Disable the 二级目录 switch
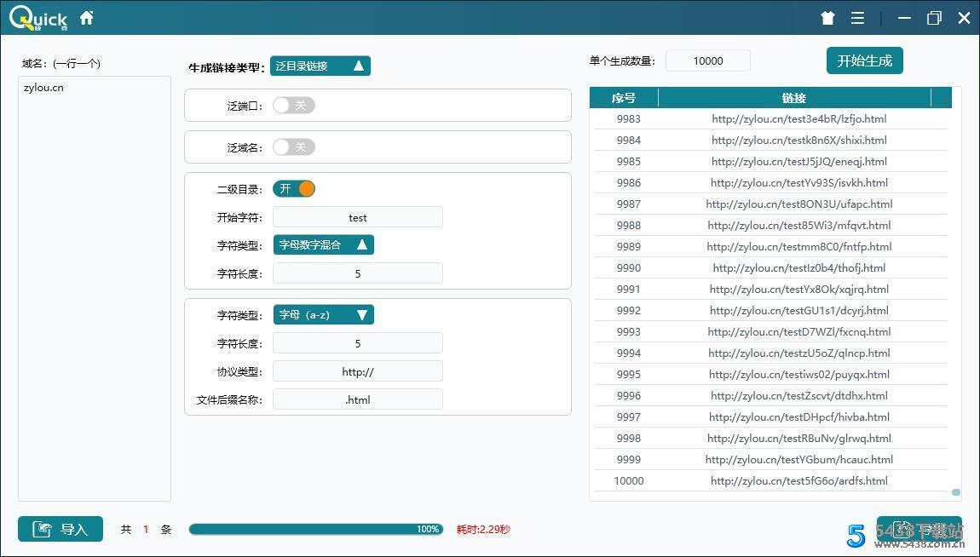Screen dimensions: 980x557 pos(294,188)
